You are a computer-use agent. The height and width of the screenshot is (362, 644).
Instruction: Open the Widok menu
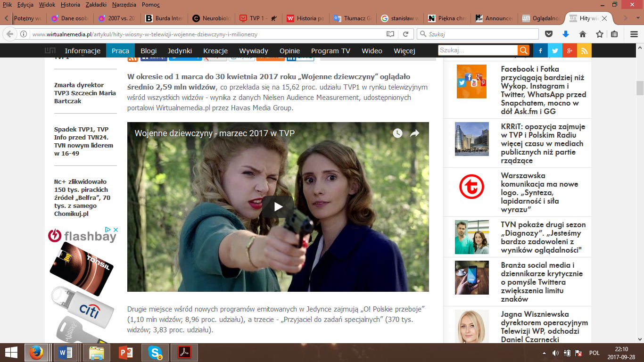[47, 5]
